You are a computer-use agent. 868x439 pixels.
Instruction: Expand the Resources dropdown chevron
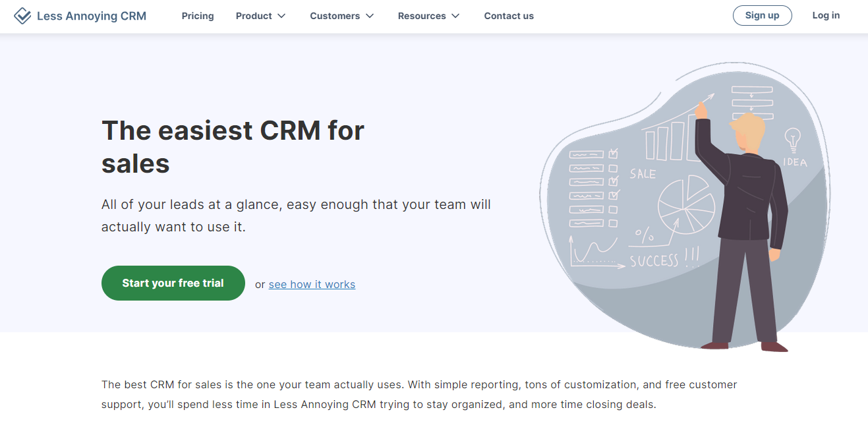(x=455, y=16)
